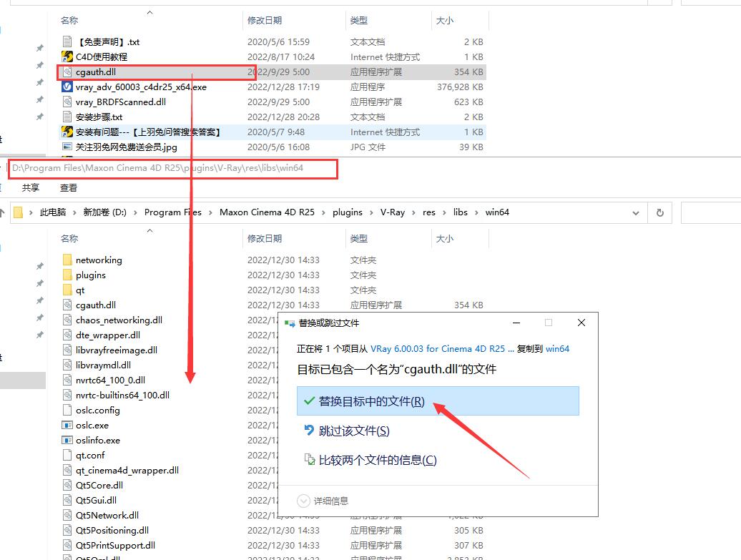Click the libvrayfreeimage.dll file icon
Screen dimensions: 741x560
67,350
